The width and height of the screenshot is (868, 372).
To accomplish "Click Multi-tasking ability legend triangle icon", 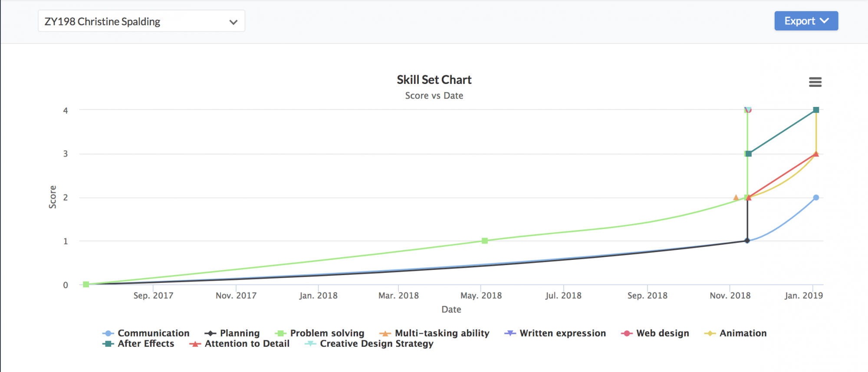I will click(x=385, y=334).
